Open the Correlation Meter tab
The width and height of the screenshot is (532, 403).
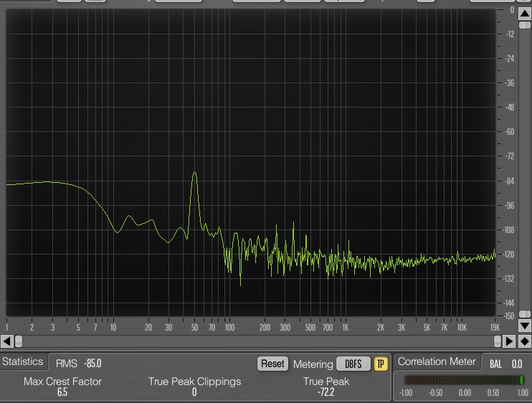coord(437,361)
